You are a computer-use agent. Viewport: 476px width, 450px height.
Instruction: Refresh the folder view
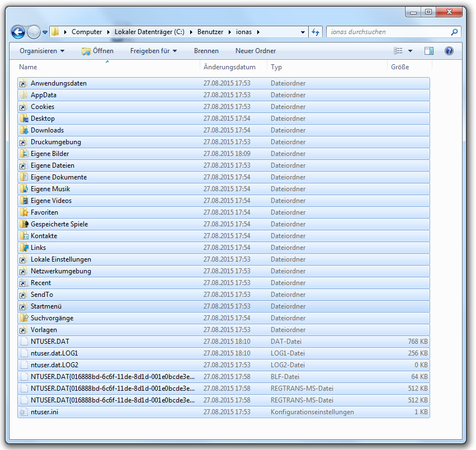315,32
